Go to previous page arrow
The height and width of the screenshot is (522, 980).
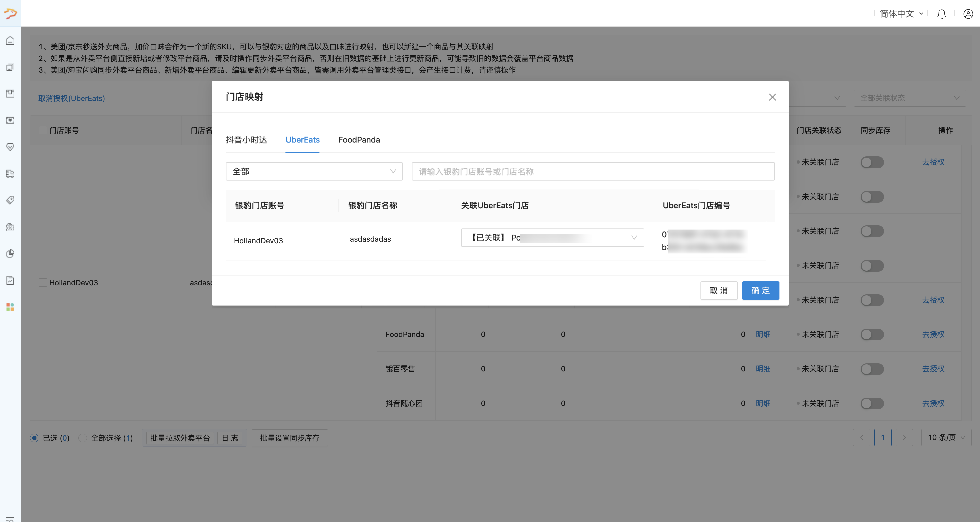pyautogui.click(x=861, y=438)
